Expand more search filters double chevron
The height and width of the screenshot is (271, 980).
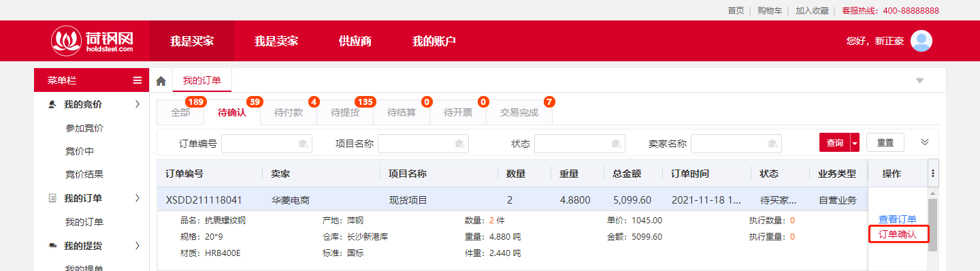[x=924, y=142]
